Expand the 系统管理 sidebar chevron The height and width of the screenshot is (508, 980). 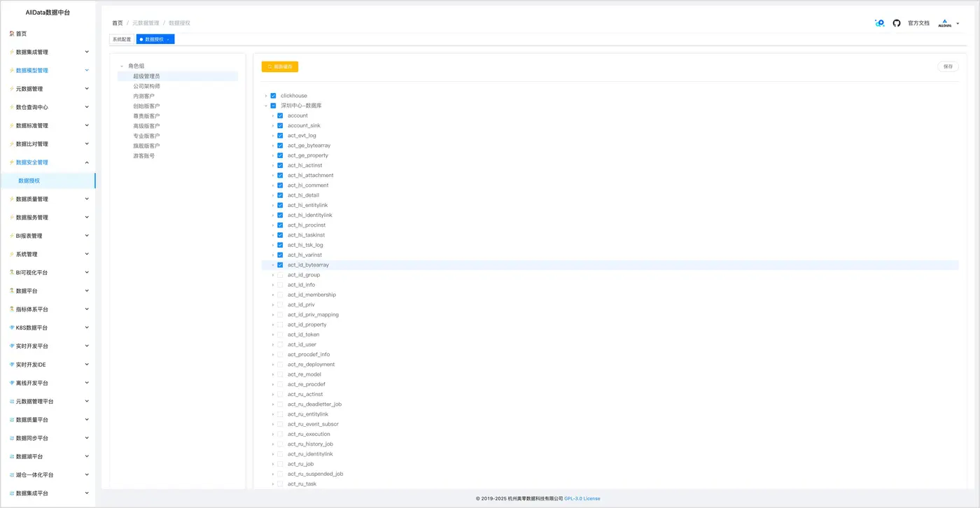click(87, 254)
